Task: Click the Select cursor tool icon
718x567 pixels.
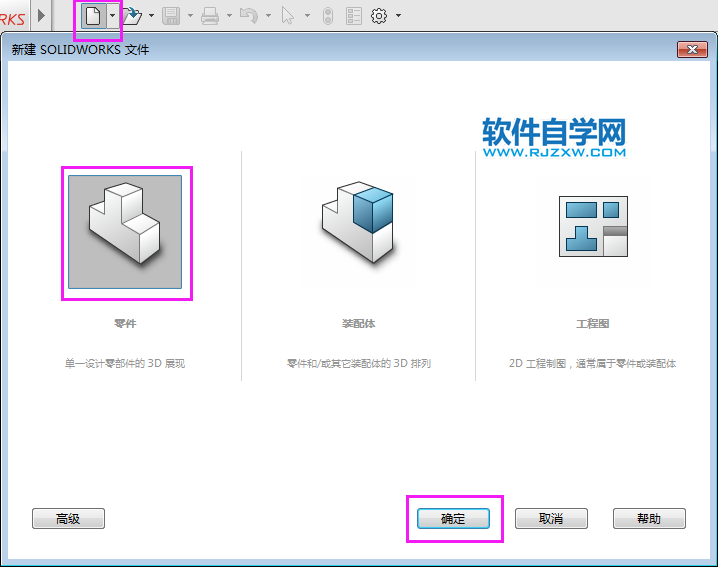Action: 288,16
